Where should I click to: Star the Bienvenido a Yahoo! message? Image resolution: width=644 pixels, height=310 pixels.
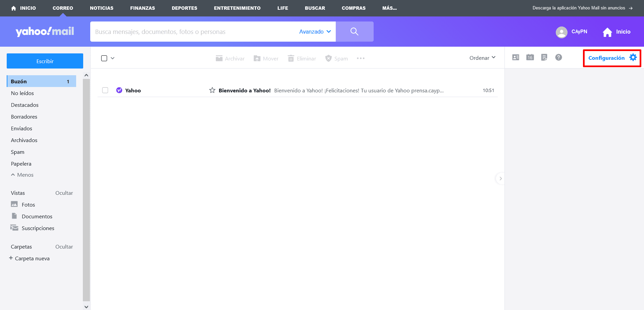click(x=212, y=90)
